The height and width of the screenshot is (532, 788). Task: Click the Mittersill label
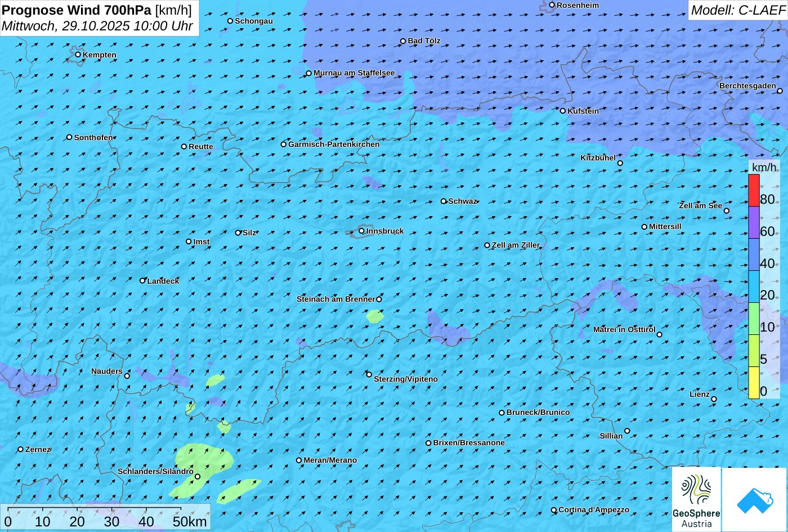(665, 226)
